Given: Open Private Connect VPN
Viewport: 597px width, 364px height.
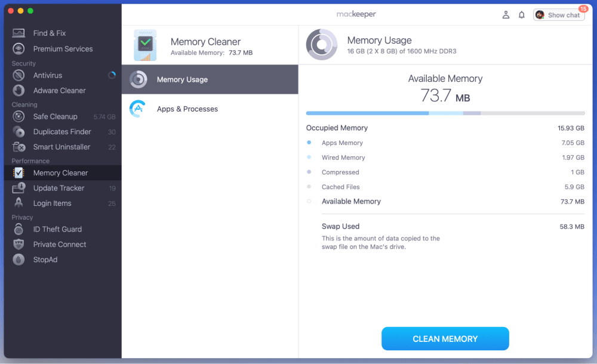Looking at the screenshot, I should click(63, 245).
